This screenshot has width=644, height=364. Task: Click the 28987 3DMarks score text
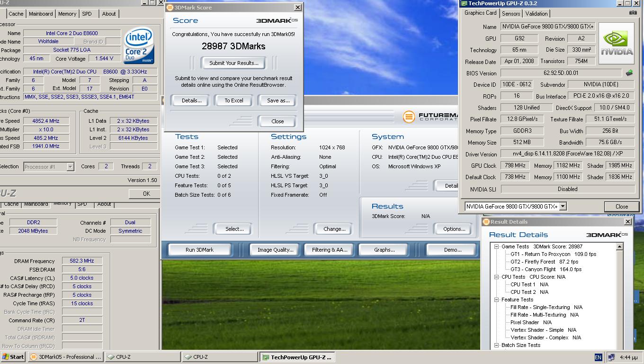[233, 46]
